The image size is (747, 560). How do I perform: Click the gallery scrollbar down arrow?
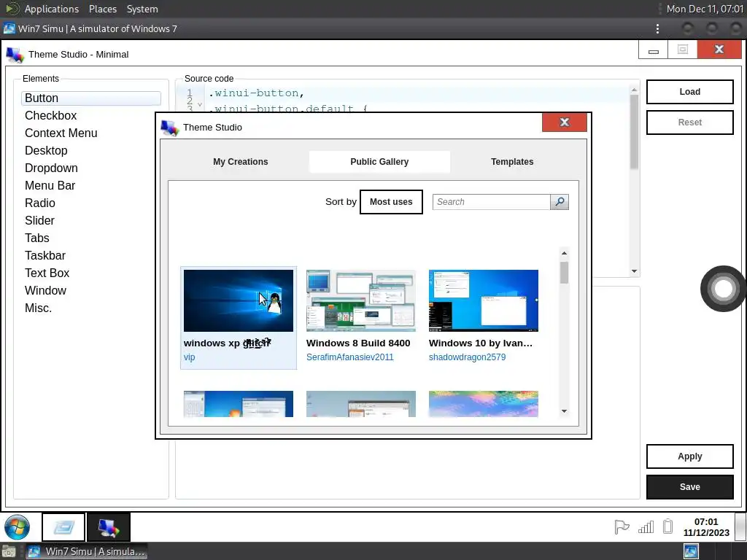(x=564, y=411)
